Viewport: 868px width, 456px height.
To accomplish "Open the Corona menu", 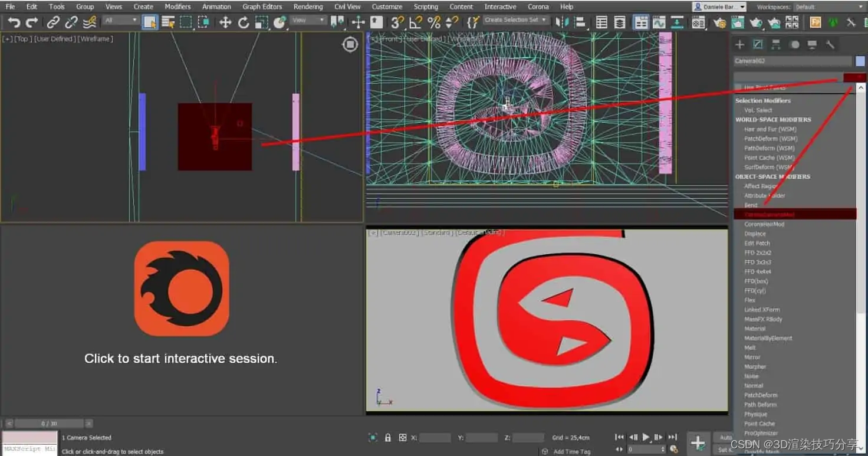I will pos(538,6).
